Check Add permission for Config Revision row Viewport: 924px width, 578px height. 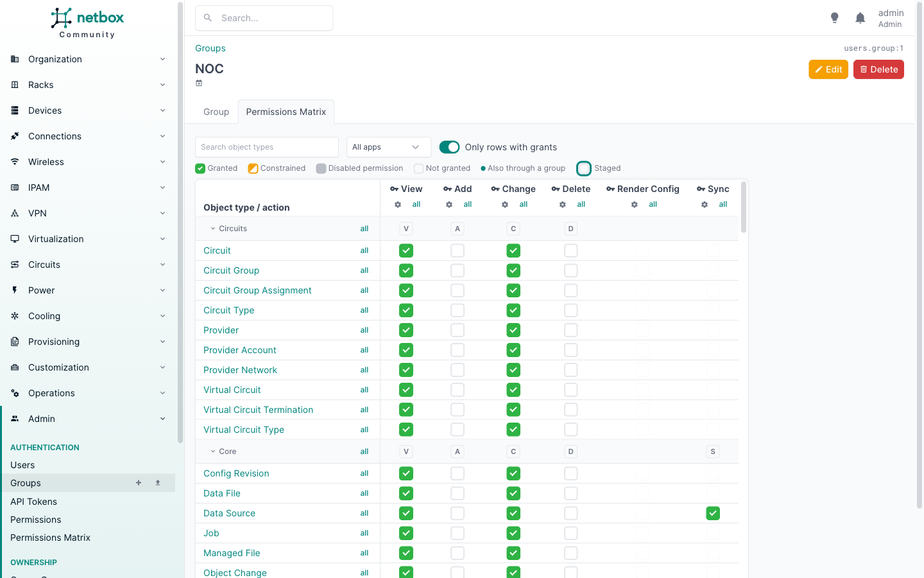[x=458, y=473]
